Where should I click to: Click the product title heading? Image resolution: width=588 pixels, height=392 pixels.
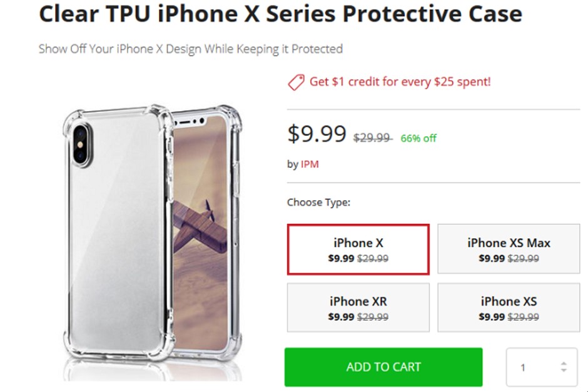[280, 14]
